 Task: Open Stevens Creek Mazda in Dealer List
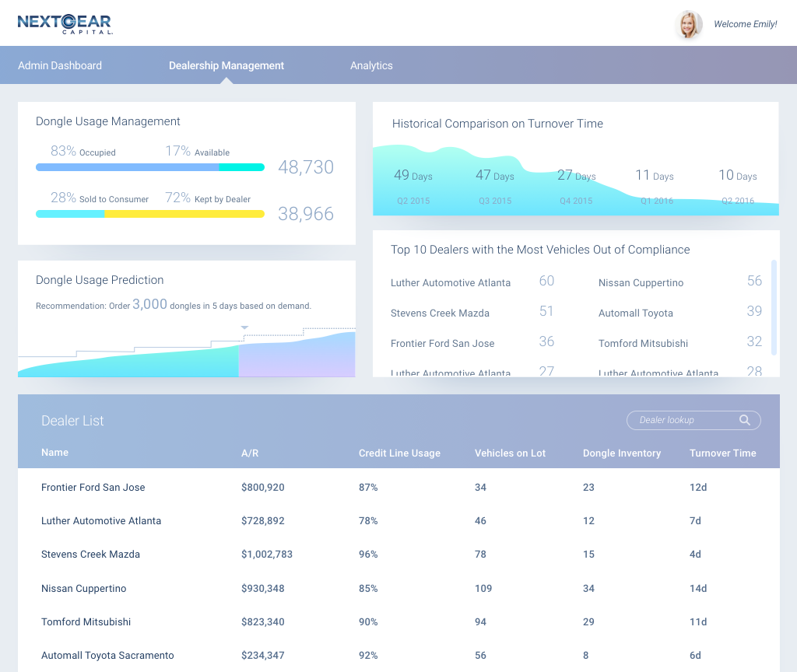point(398,554)
